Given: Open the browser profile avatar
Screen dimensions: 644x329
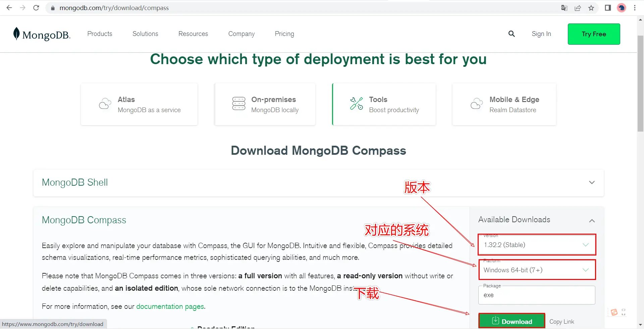Looking at the screenshot, I should pos(622,8).
